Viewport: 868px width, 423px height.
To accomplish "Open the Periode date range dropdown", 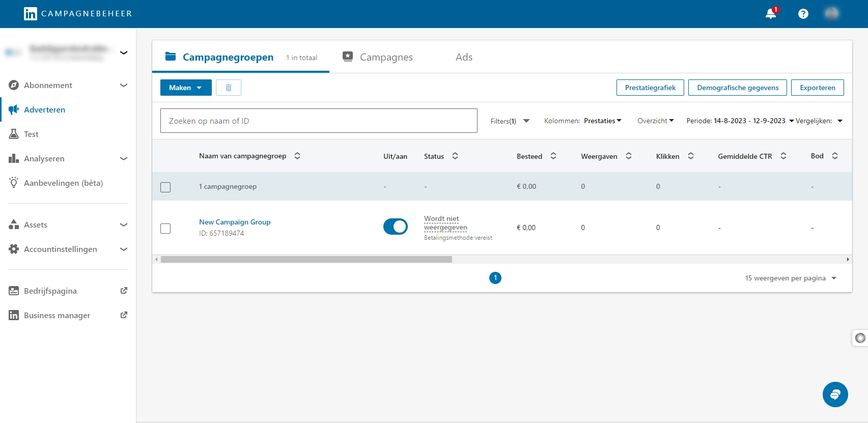I will click(740, 121).
